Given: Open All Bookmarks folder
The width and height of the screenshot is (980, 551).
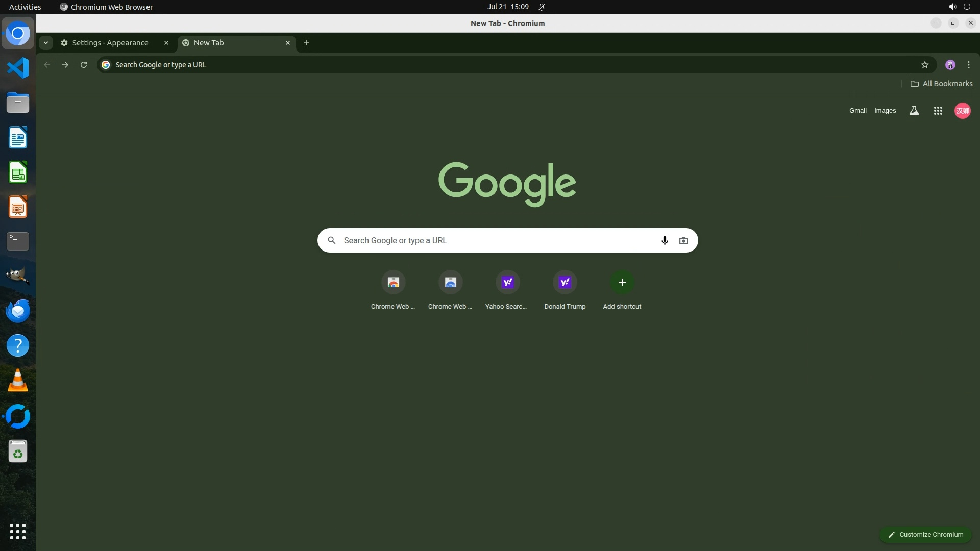Looking at the screenshot, I should pos(941,84).
